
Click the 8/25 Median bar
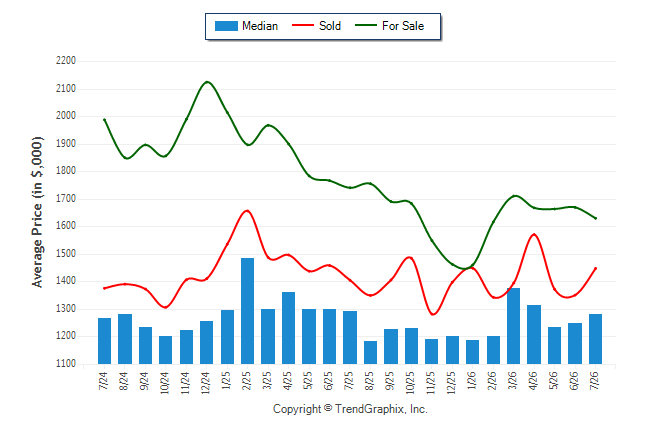[370, 352]
